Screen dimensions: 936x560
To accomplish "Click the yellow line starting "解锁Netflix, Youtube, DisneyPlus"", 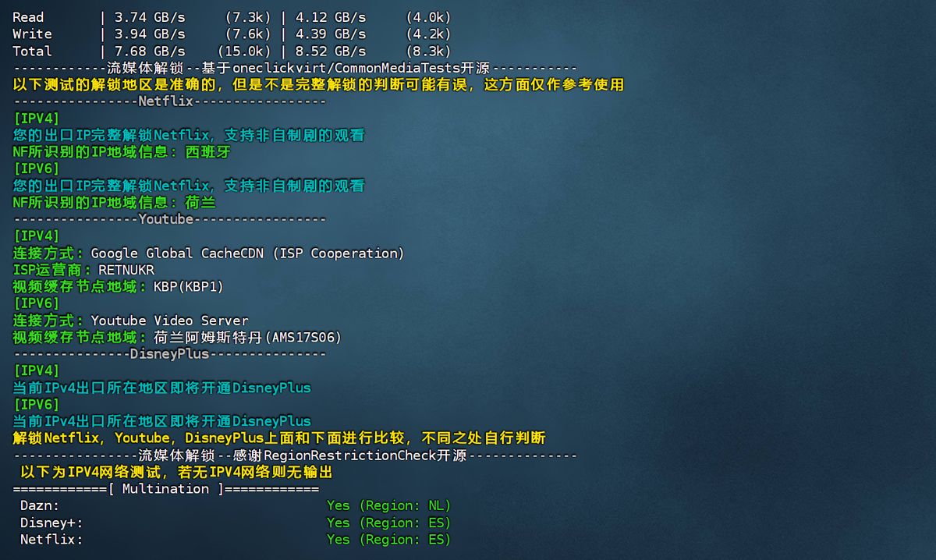I will tap(279, 438).
